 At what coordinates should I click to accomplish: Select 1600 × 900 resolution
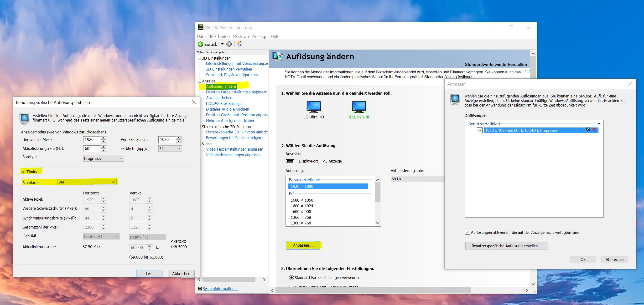pyautogui.click(x=301, y=212)
